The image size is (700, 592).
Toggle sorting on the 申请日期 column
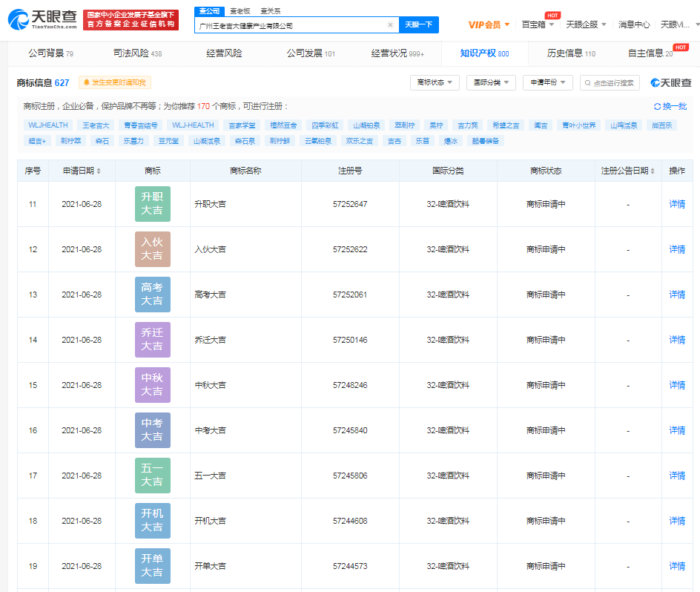pos(97,170)
